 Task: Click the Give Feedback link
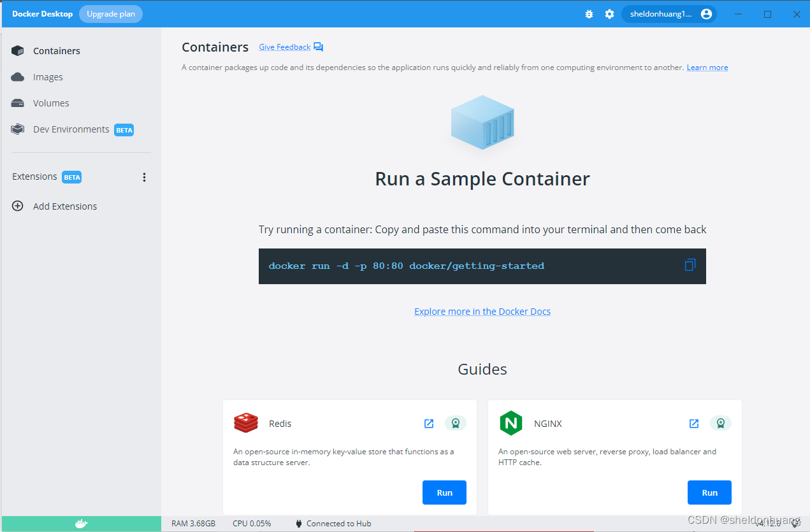click(x=285, y=47)
